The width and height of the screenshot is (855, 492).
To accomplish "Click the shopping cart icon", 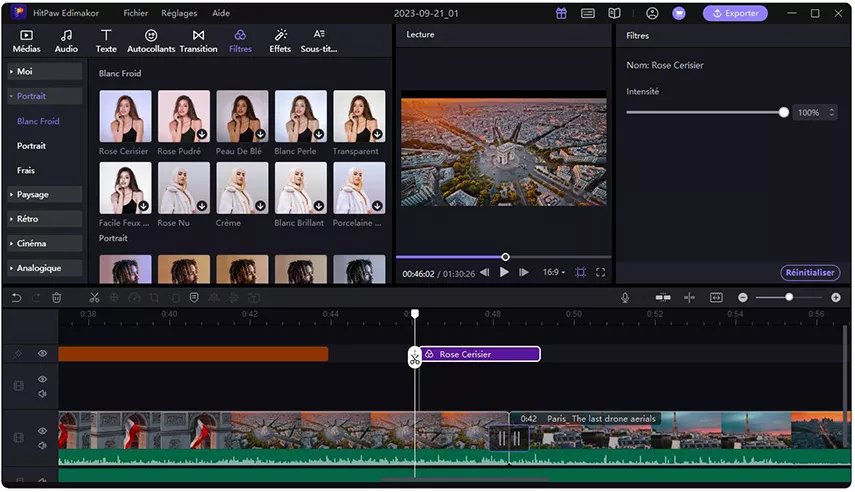I will click(x=679, y=14).
